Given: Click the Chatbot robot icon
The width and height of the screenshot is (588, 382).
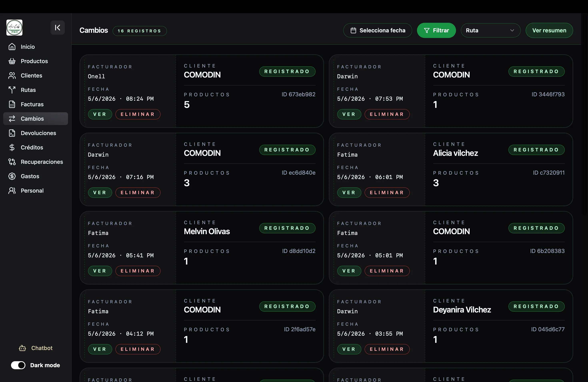Looking at the screenshot, I should (22, 348).
